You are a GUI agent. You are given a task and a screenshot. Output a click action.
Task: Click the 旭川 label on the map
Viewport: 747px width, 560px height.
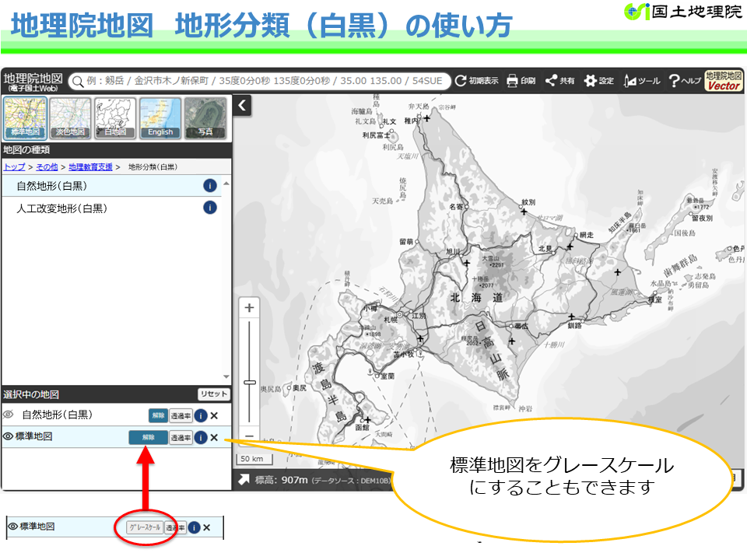[453, 251]
